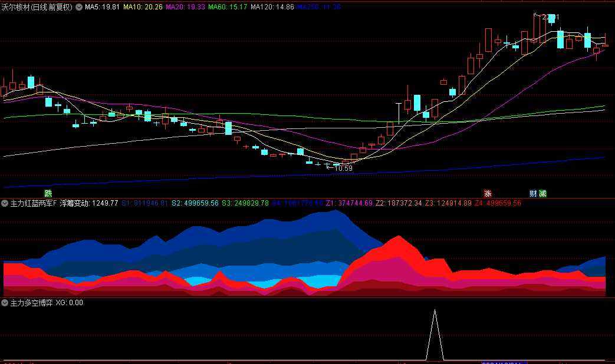This screenshot has width=615, height=364.
Task: Expand the 主力多空博弈 indicator dropdown arrow
Action: click(5, 303)
